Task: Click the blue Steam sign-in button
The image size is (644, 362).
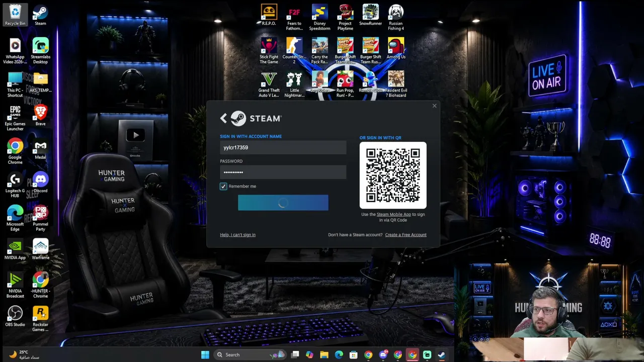Action: (x=283, y=203)
